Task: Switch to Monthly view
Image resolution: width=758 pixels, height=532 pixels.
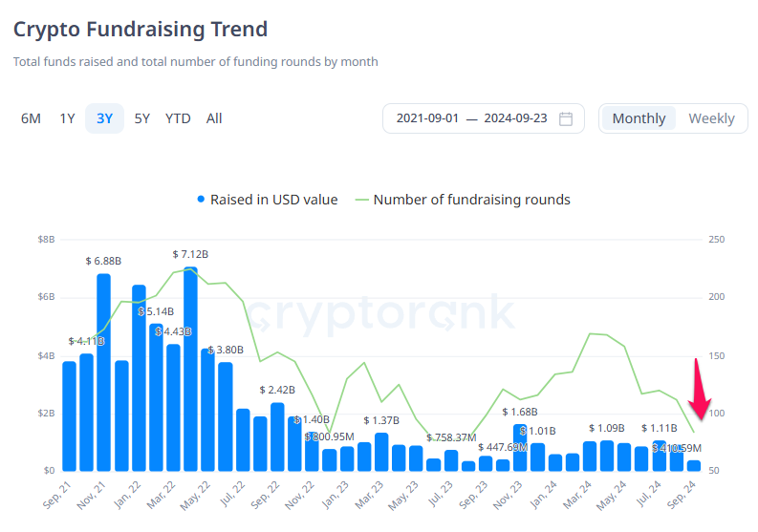Action: pos(639,118)
